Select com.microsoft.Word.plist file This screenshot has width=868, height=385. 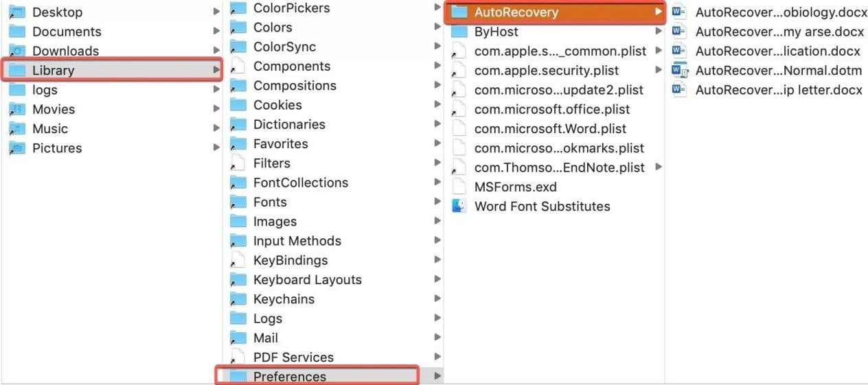click(x=550, y=128)
